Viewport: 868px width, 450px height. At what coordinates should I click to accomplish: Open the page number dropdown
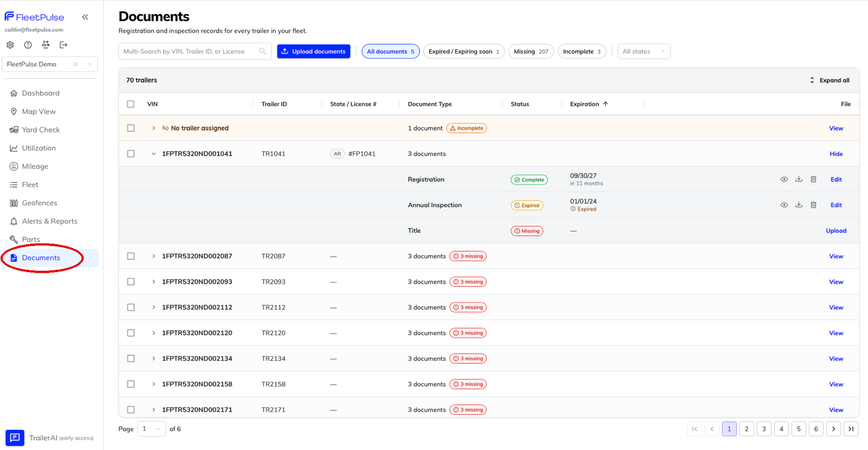(152, 429)
